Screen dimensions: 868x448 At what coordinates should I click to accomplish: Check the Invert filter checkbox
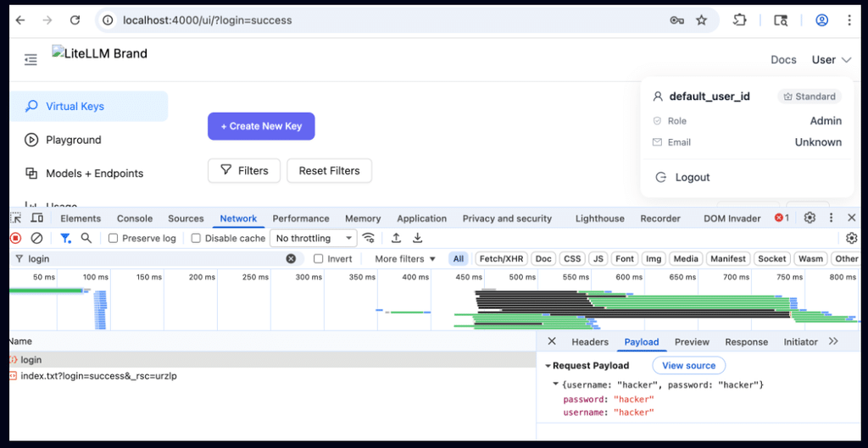[x=318, y=259]
